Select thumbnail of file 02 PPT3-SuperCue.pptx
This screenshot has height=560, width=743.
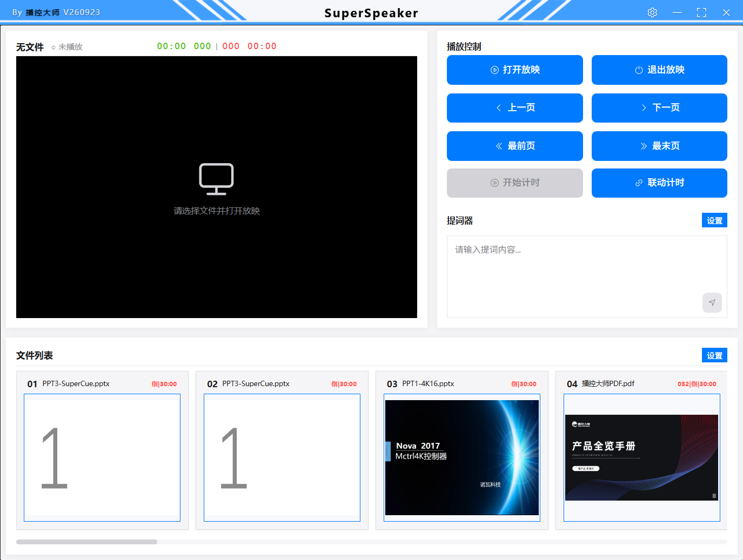point(282,457)
